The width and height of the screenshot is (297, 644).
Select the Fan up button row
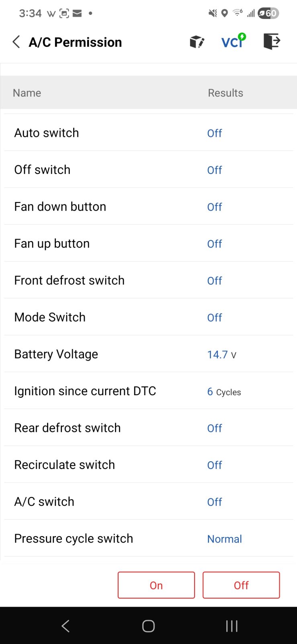click(x=148, y=244)
